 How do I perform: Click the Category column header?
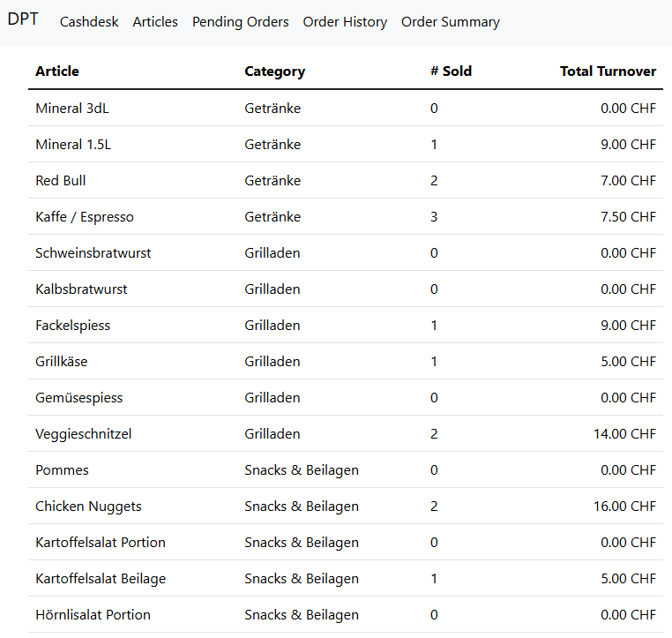pyautogui.click(x=274, y=71)
